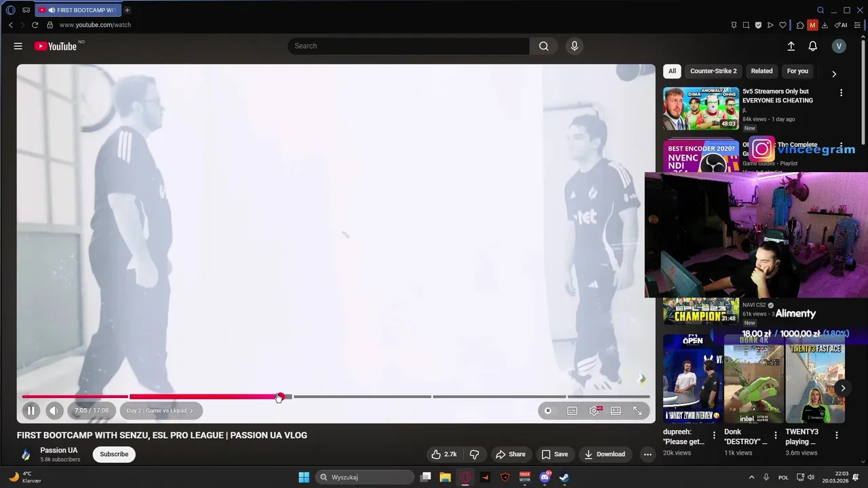
Task: Open the Passion UA channel avatar
Action: point(26,455)
